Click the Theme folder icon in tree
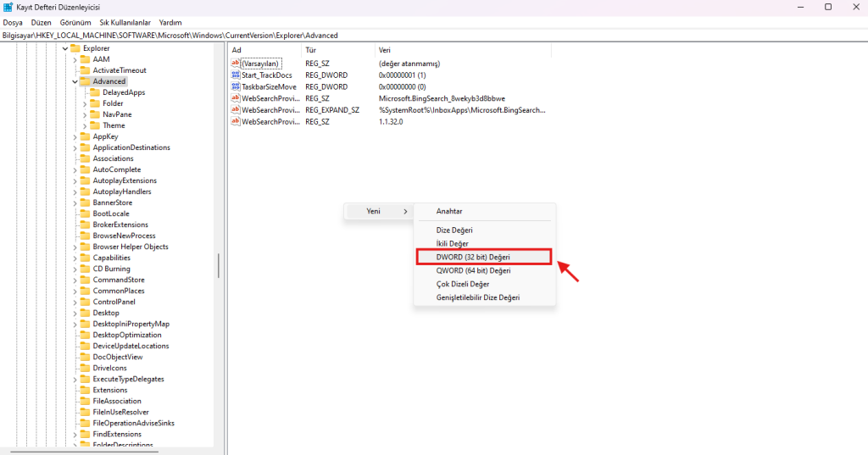Viewport: 868px width, 455px height. (x=95, y=125)
